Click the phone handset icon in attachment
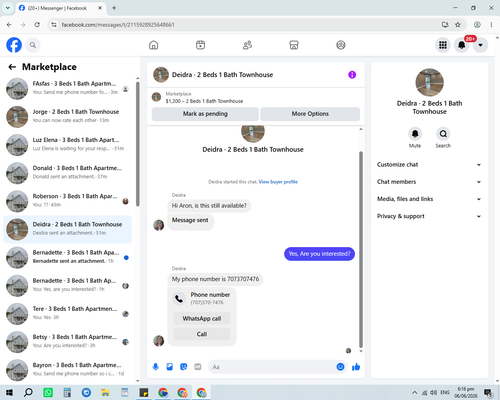500x400 pixels. tap(179, 298)
